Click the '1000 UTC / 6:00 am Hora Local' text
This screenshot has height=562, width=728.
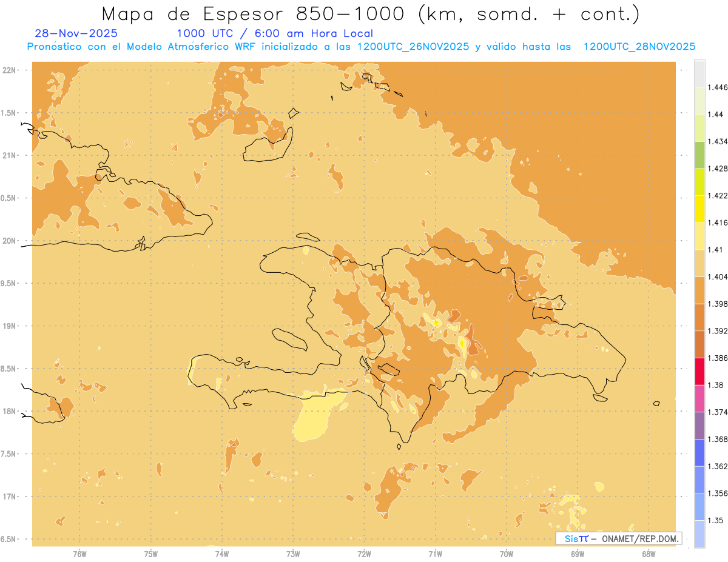tap(275, 33)
